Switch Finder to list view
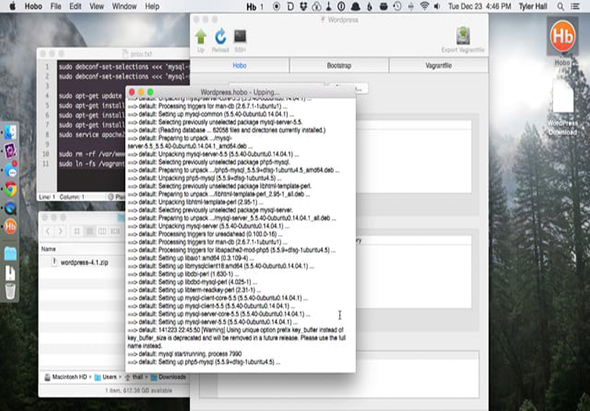The width and height of the screenshot is (590, 411). click(90, 231)
